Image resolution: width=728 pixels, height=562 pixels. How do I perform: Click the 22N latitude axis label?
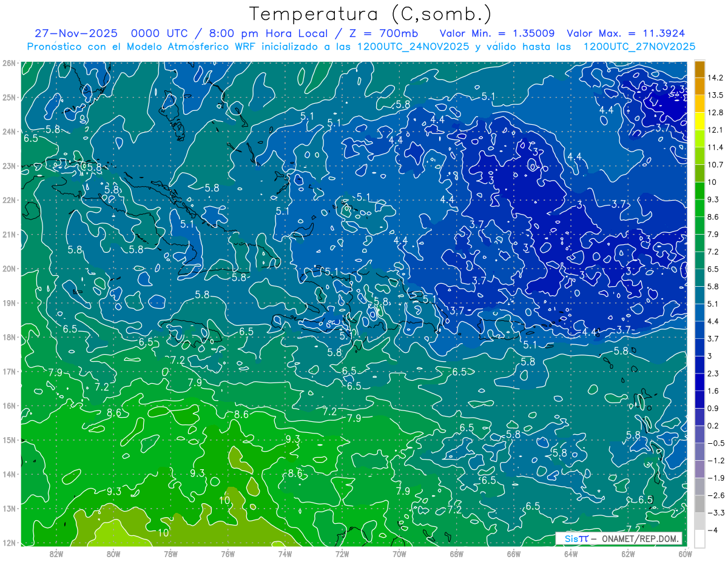tap(9, 200)
